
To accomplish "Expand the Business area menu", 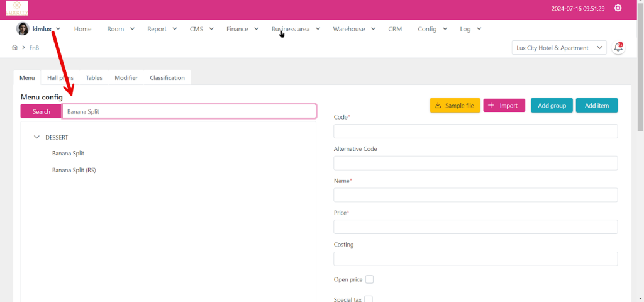I will [x=296, y=29].
